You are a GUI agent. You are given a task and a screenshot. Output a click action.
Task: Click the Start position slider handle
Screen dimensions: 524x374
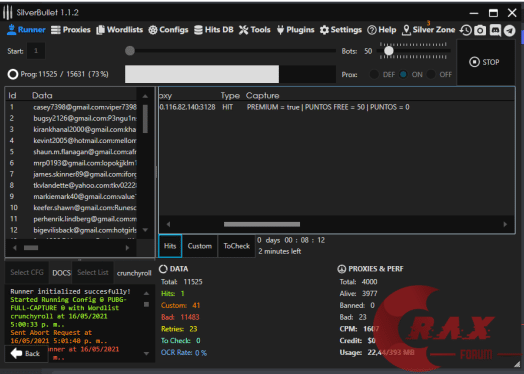[x=130, y=51]
